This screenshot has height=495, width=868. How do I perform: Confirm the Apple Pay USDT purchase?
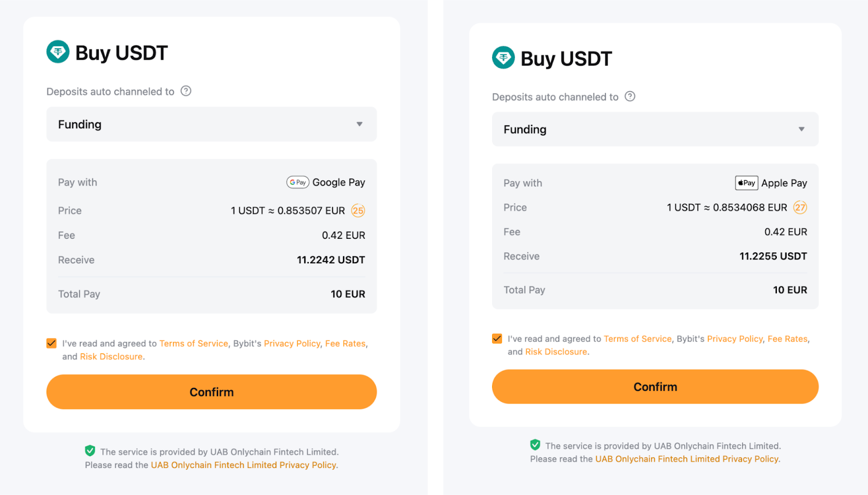pos(655,387)
